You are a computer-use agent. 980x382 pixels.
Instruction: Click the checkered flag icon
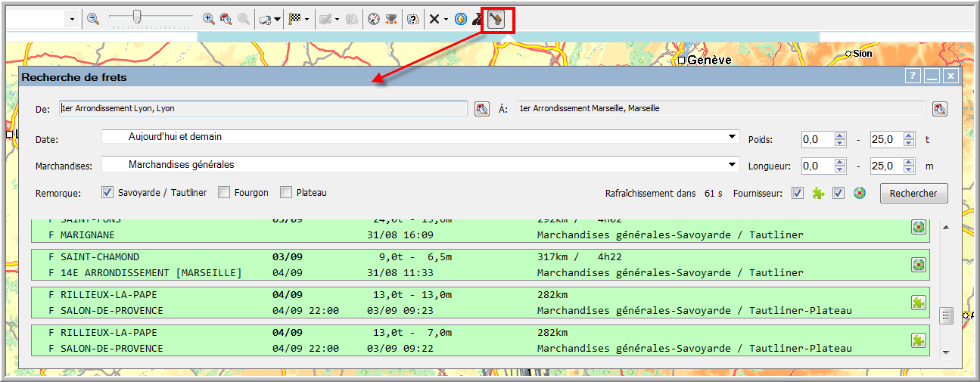pyautogui.click(x=296, y=19)
